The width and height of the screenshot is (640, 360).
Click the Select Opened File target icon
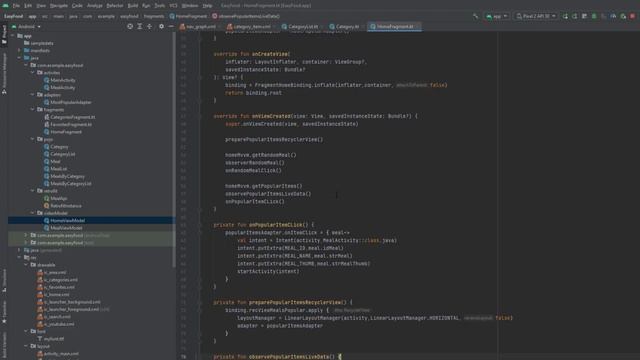pos(130,27)
